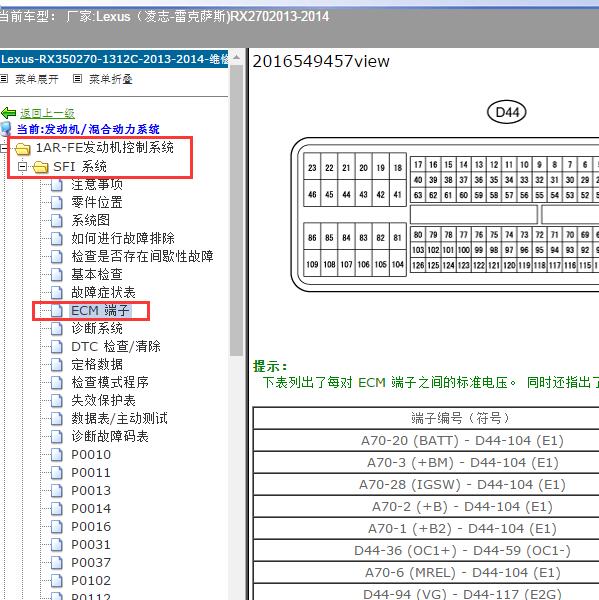This screenshot has height=600, width=599.
Task: Click the 当前:发动机/混合动力系统 heading
Action: (88, 129)
